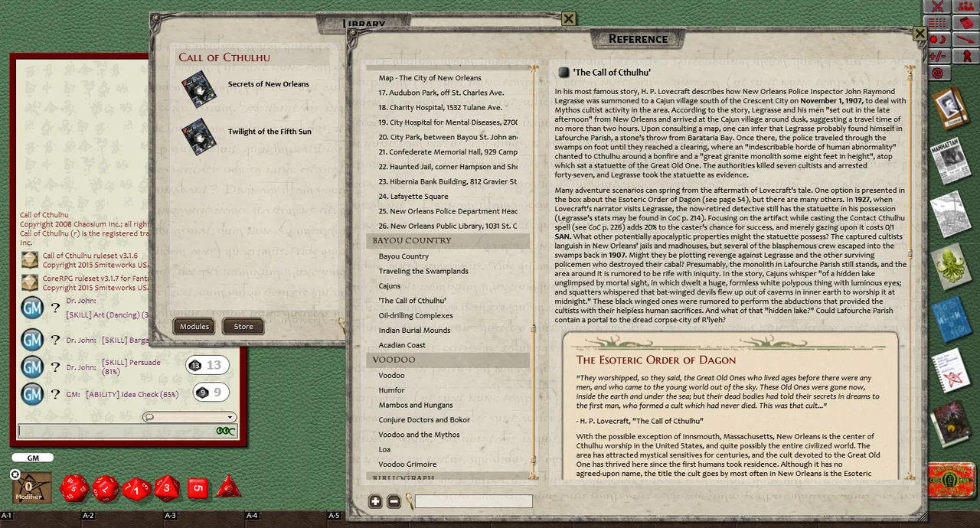Open 'Map - The City of New Orleans'
980x528 pixels.
[x=430, y=77]
